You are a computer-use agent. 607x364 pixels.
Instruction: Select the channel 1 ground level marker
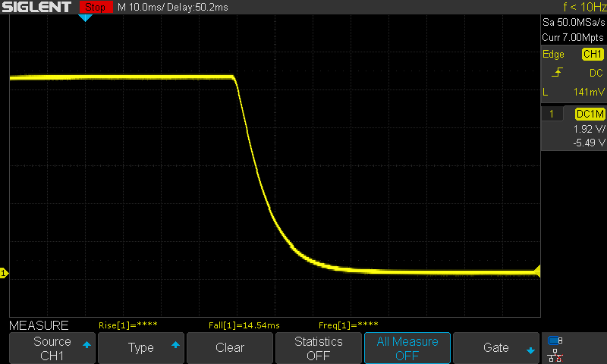click(x=4, y=273)
